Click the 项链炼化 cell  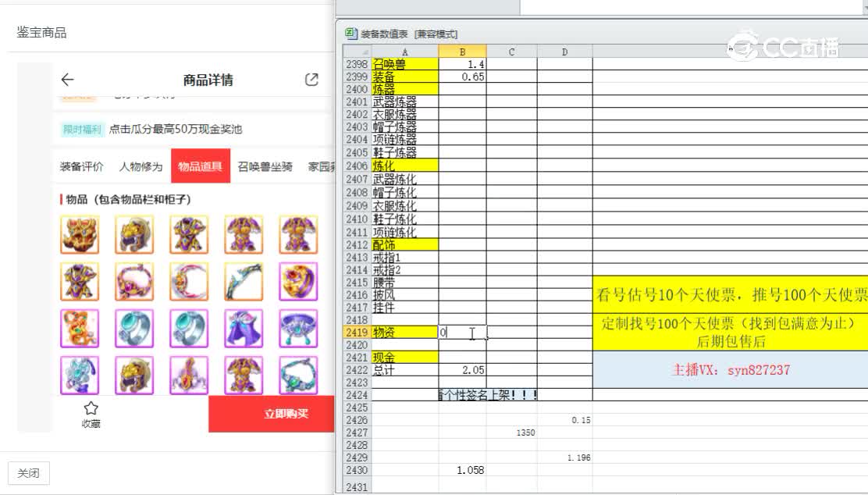pyautogui.click(x=404, y=232)
